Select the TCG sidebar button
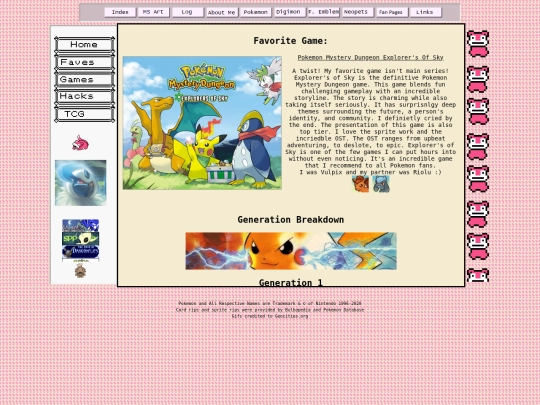Viewport: 540px width, 405px height. (x=84, y=114)
